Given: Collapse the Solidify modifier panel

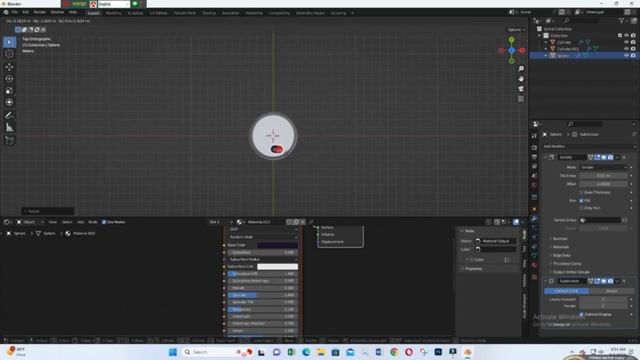Looking at the screenshot, I should coord(545,157).
